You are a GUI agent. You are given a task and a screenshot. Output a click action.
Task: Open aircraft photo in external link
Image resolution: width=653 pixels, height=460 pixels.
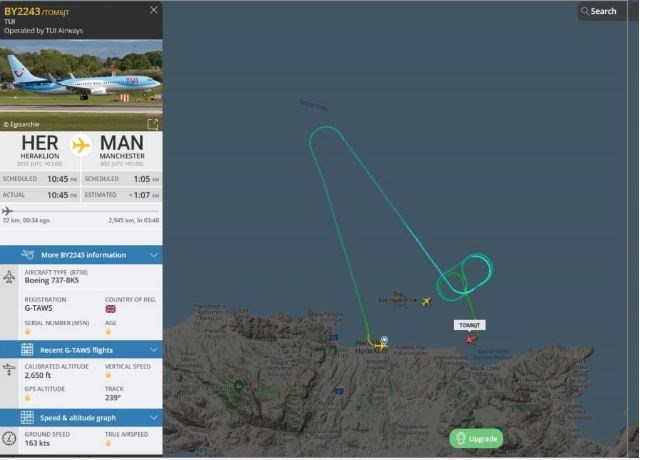tap(153, 124)
